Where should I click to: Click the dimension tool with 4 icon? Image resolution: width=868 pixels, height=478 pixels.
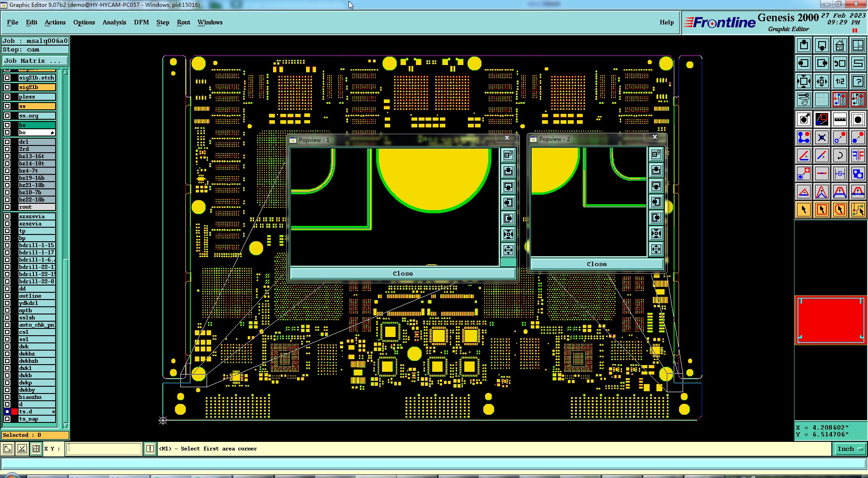pos(840,173)
